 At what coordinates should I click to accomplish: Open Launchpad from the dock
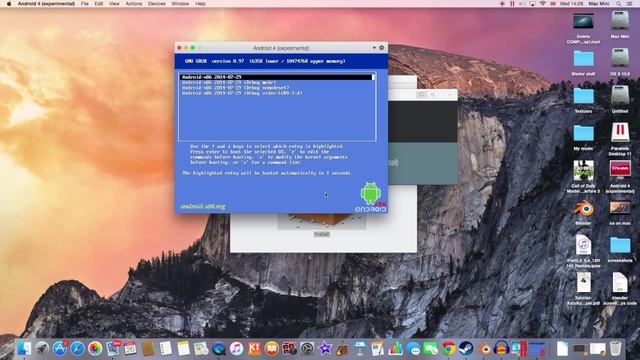(42, 349)
